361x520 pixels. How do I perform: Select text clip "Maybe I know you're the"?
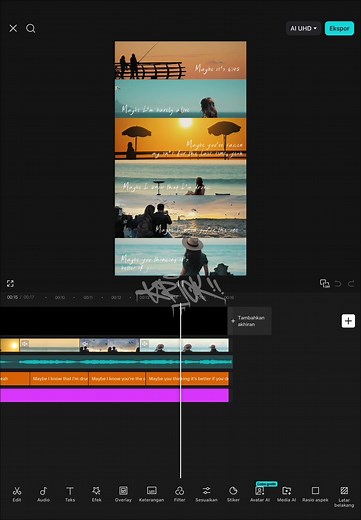point(117,379)
